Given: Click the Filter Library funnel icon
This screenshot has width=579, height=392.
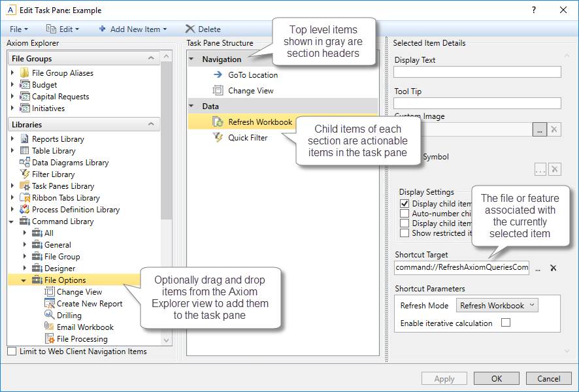Looking at the screenshot, I should pos(25,174).
